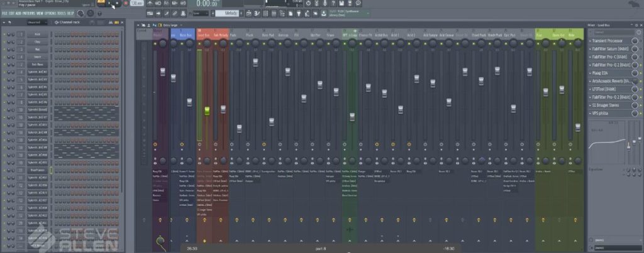The height and width of the screenshot is (253, 644).
Task: Click the Sub Bass channel button
Action: pyautogui.click(x=37, y=65)
